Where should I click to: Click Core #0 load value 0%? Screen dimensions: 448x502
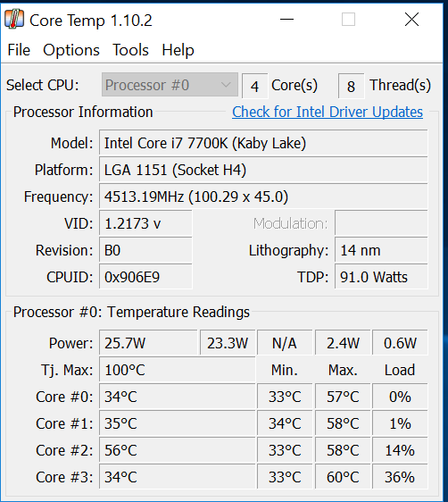point(400,397)
